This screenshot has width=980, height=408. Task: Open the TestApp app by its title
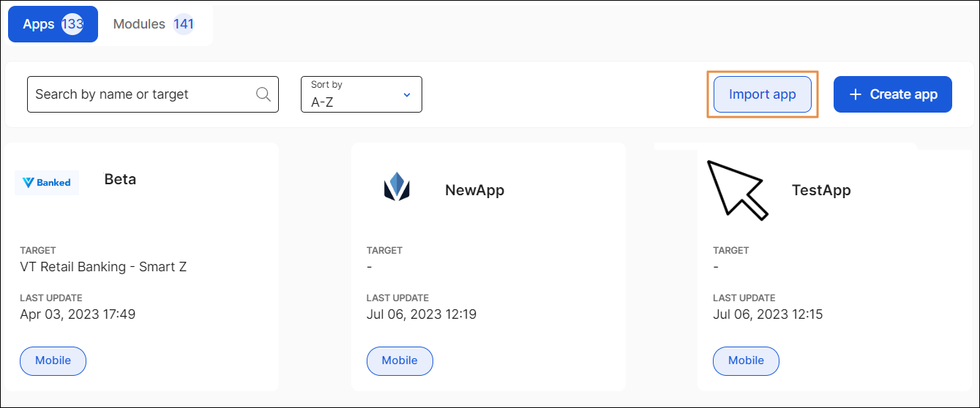point(820,191)
